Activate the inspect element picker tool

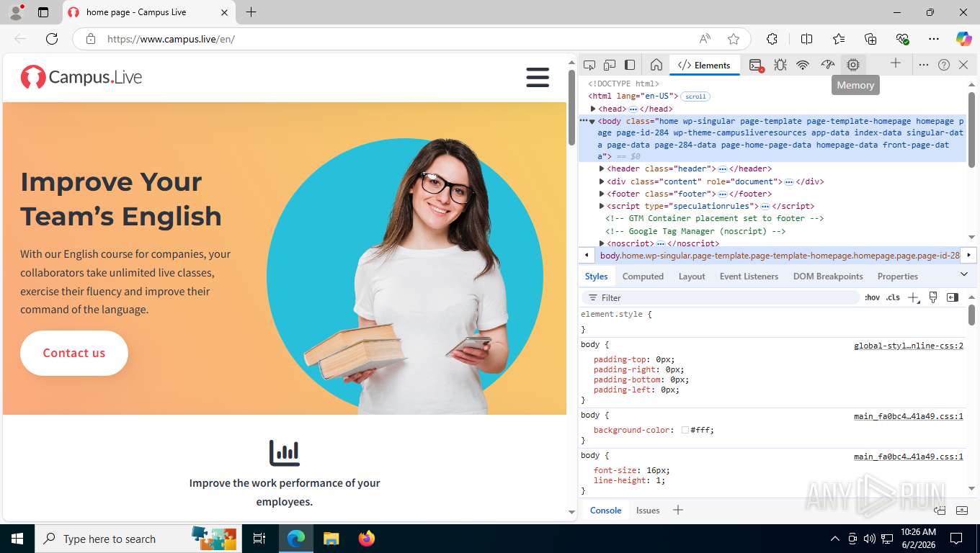click(589, 65)
